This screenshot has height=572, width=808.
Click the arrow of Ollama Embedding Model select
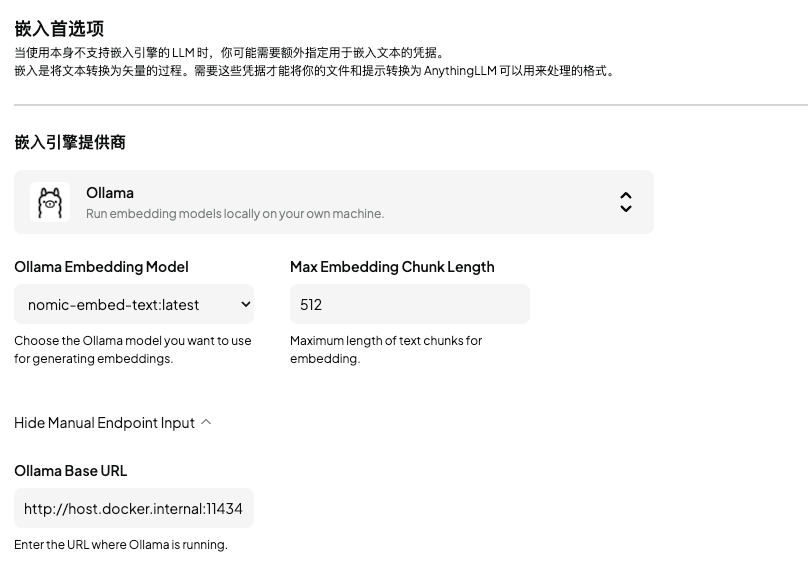246,304
